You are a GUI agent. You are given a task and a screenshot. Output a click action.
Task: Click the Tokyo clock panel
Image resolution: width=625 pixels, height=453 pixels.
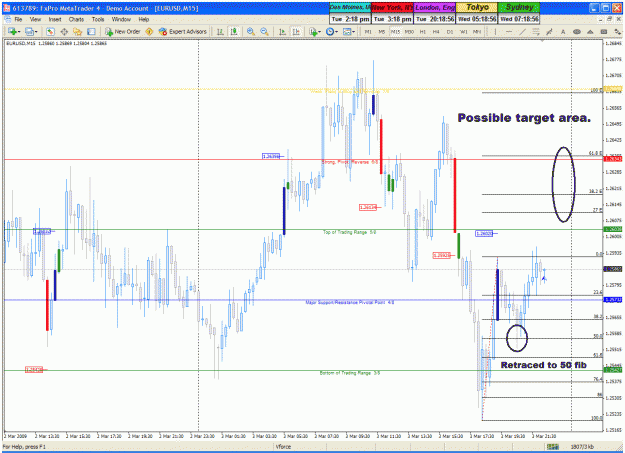coord(477,13)
